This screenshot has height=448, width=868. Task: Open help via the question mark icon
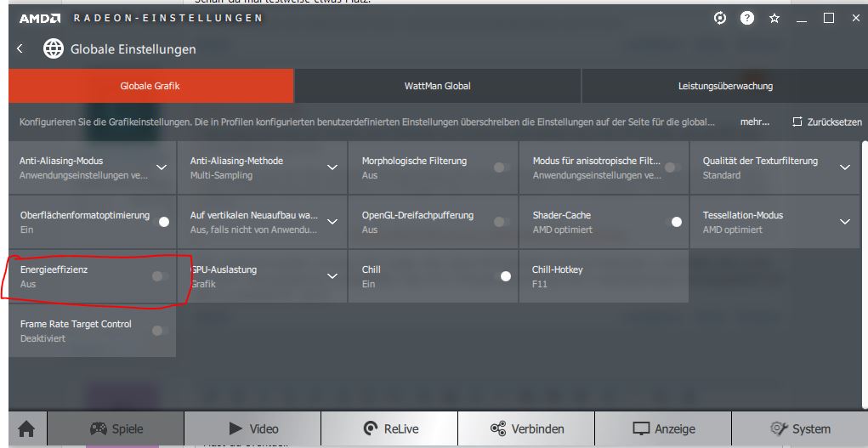747,18
